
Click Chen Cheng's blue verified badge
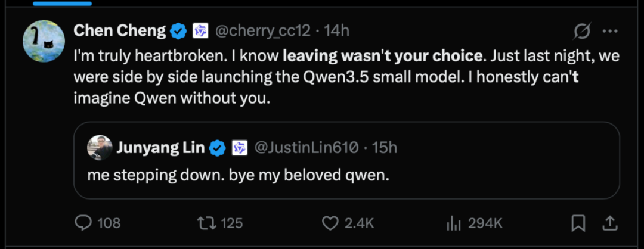[x=179, y=31]
